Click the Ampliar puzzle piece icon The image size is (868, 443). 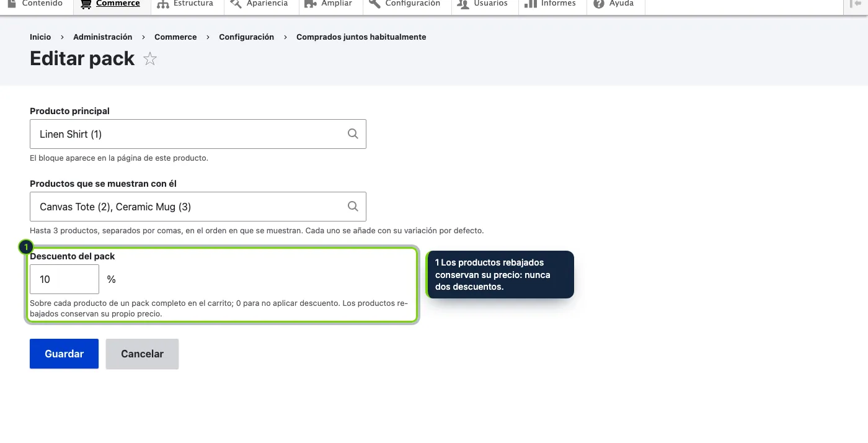pos(311,4)
